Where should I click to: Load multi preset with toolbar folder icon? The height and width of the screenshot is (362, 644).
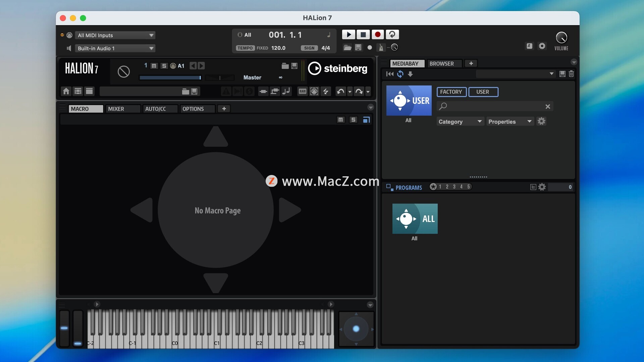[185, 92]
